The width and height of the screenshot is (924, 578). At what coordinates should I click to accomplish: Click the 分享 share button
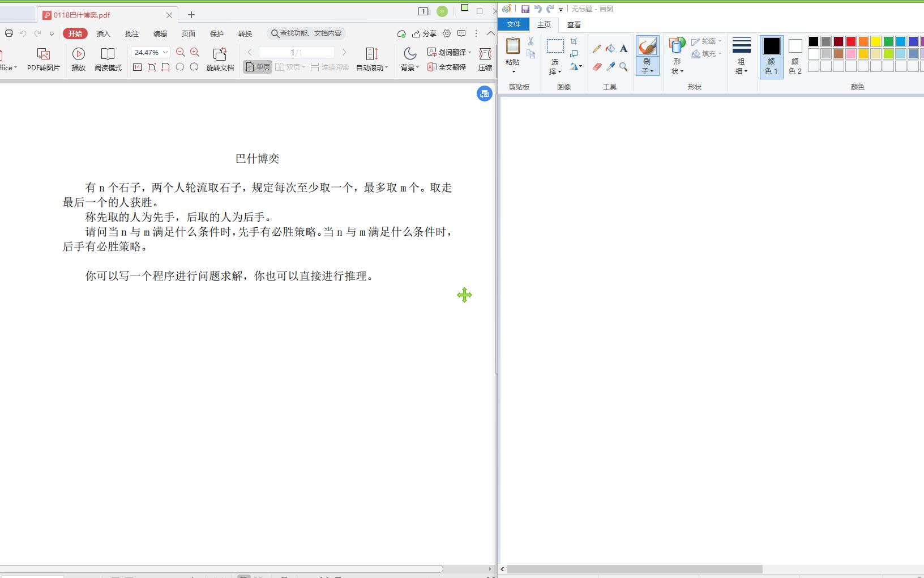424,33
